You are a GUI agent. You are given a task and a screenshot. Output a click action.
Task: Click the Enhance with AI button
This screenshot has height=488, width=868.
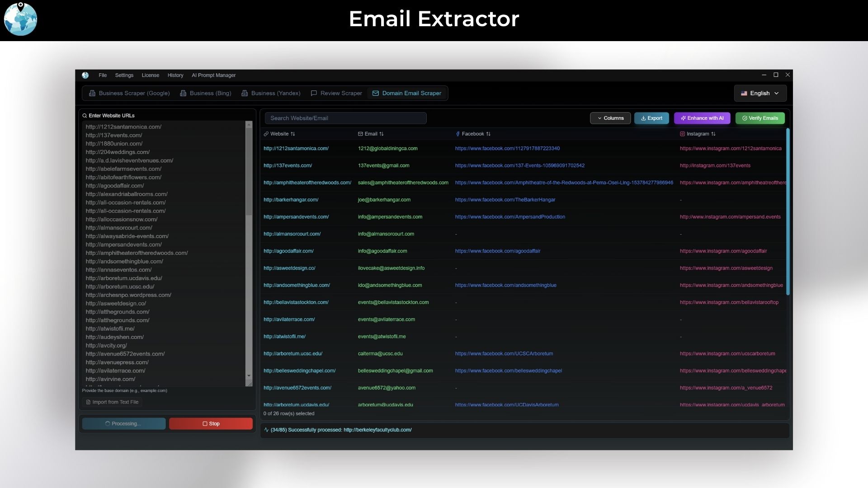[702, 118]
